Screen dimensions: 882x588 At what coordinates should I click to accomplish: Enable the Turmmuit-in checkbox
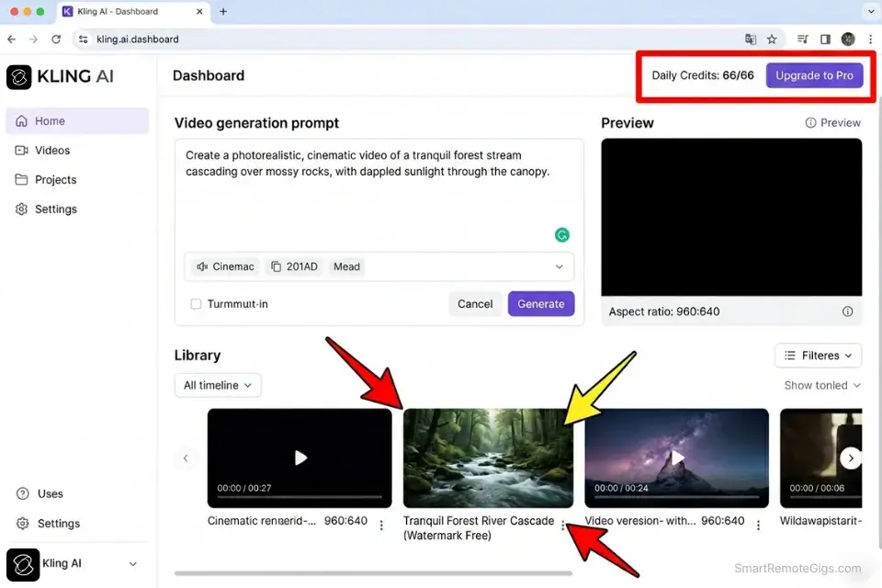pos(194,304)
